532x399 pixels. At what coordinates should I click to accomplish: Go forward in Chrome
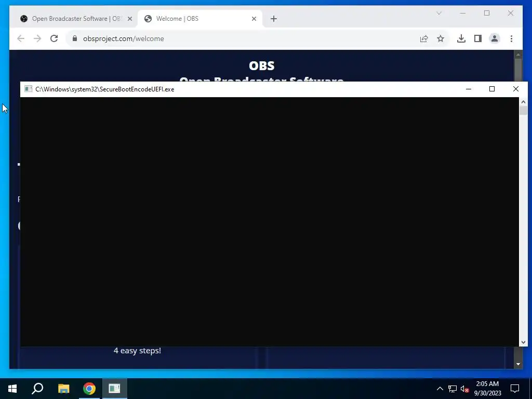[x=37, y=38]
